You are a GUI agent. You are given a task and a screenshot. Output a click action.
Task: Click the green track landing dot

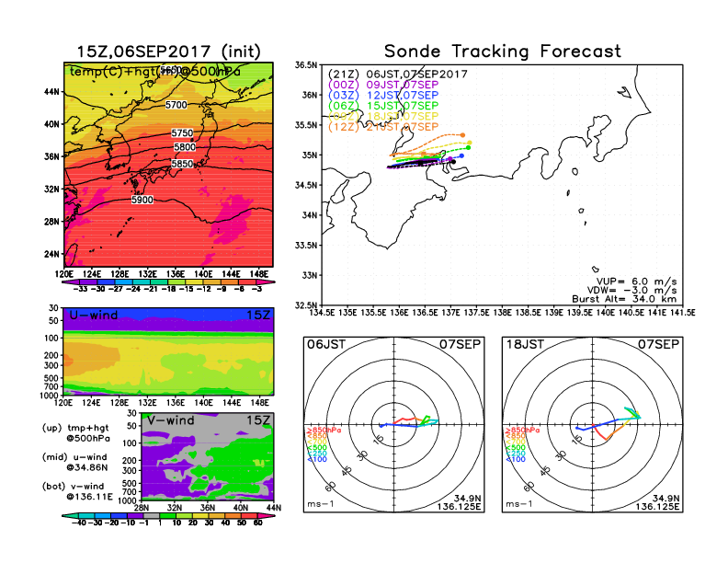(x=468, y=148)
